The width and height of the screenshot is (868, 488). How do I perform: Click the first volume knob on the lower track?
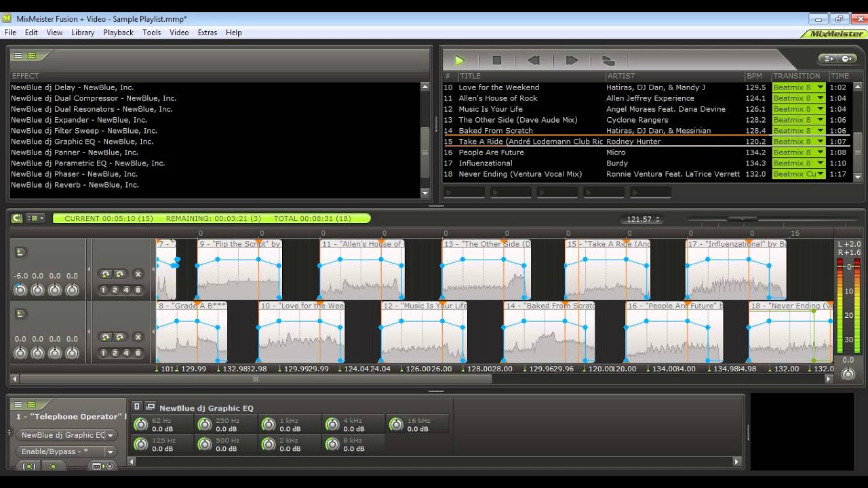coord(20,353)
